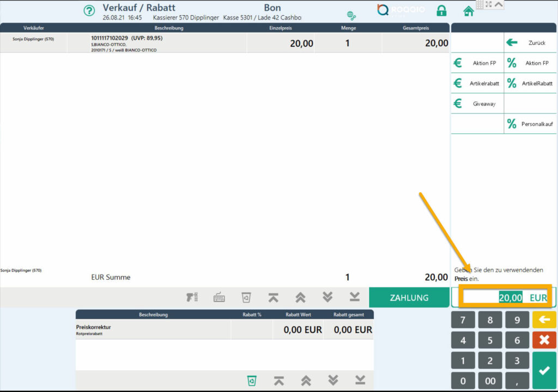The width and height of the screenshot is (558, 392).
Task: Jump to first item in receipt list
Action: pyautogui.click(x=274, y=297)
